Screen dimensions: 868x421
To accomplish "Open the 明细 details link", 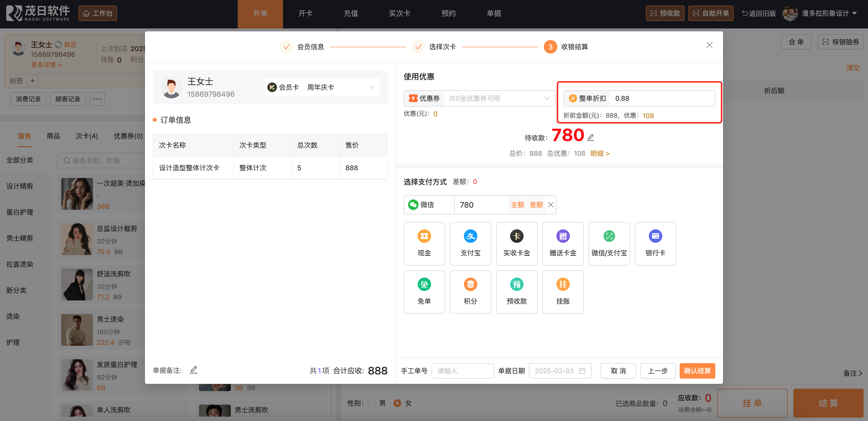I will click(x=599, y=154).
